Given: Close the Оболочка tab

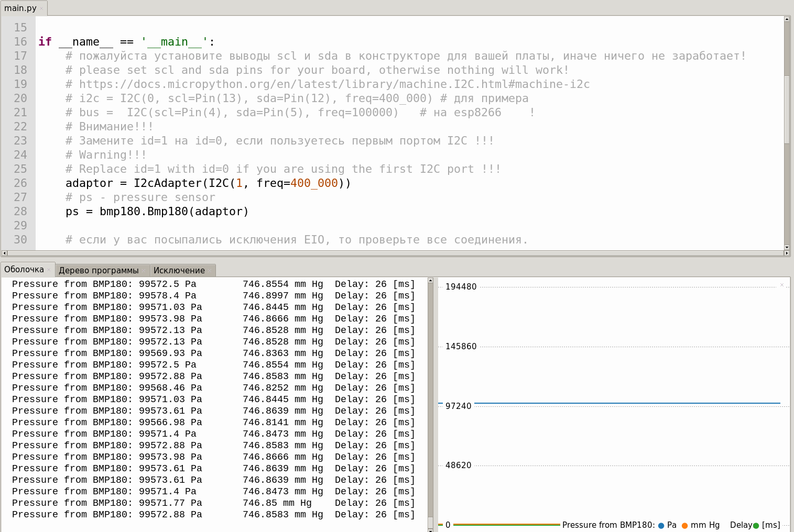Looking at the screenshot, I should (x=49, y=270).
